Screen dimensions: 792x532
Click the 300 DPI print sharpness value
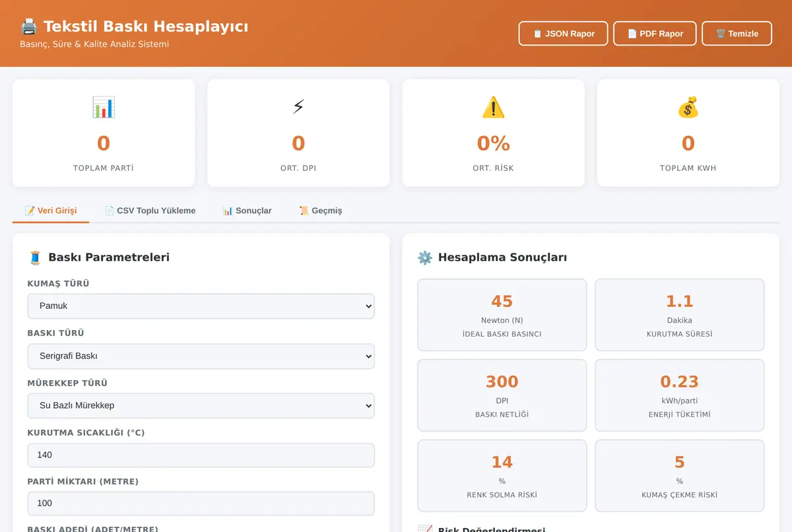point(502,382)
